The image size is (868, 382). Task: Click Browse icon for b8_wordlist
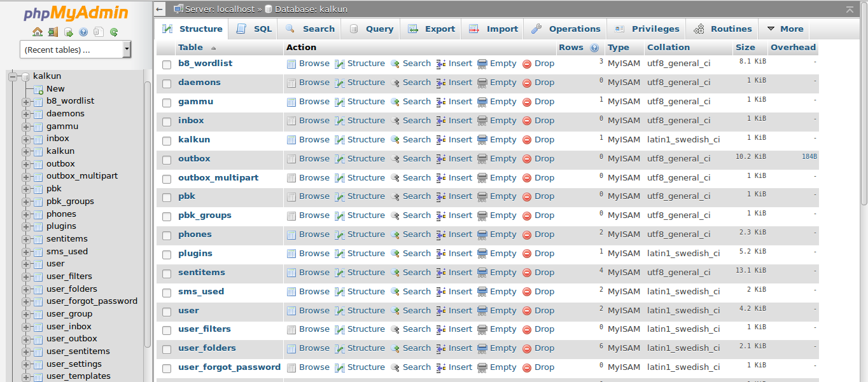tap(291, 64)
